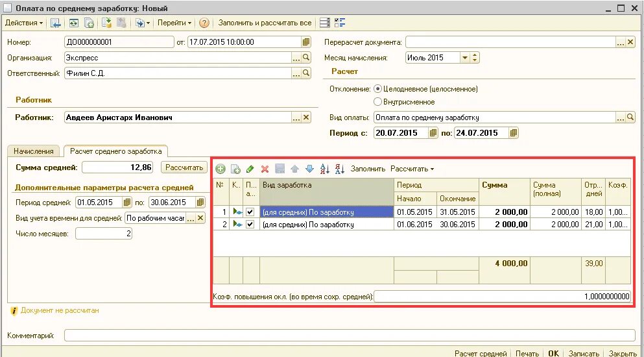
Task: Click the Вид заработка cell in row 1
Action: coord(326,212)
